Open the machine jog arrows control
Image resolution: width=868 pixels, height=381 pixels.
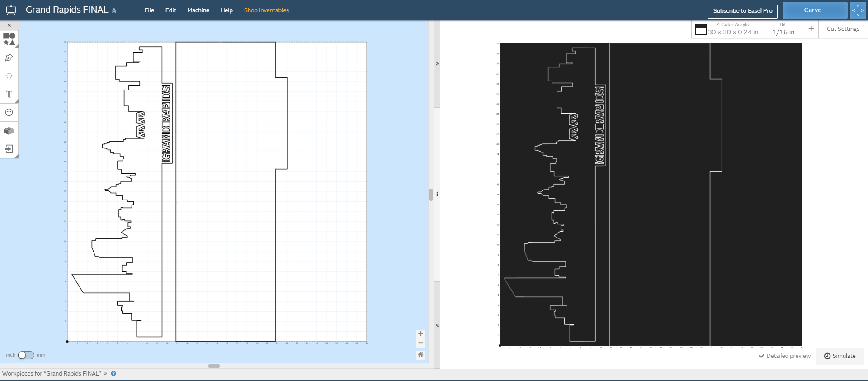click(858, 10)
